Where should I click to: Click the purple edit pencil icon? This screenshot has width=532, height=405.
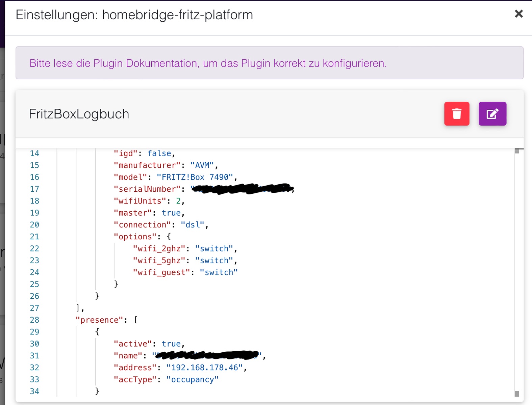(x=492, y=114)
